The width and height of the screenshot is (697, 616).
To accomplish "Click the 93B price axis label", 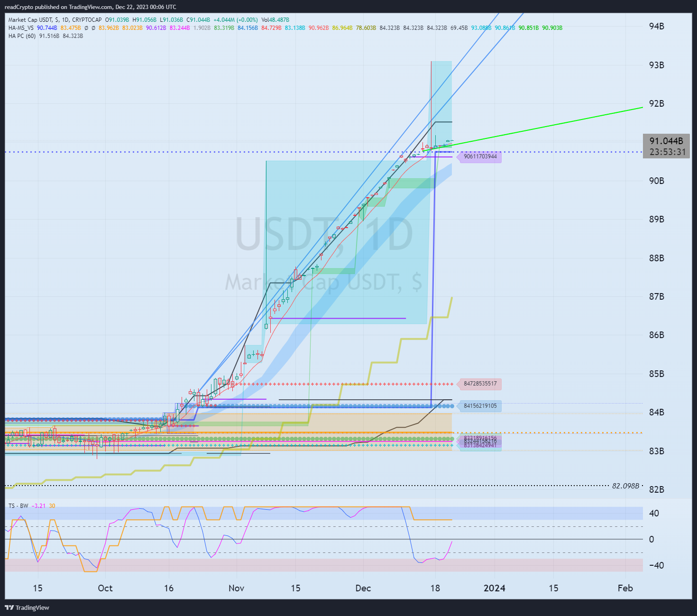I will coord(657,65).
